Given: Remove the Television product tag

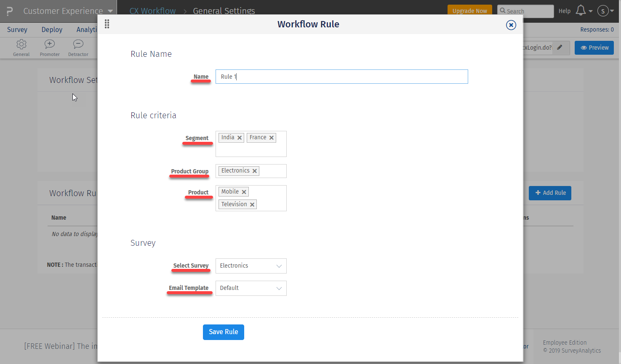Looking at the screenshot, I should click(x=252, y=205).
